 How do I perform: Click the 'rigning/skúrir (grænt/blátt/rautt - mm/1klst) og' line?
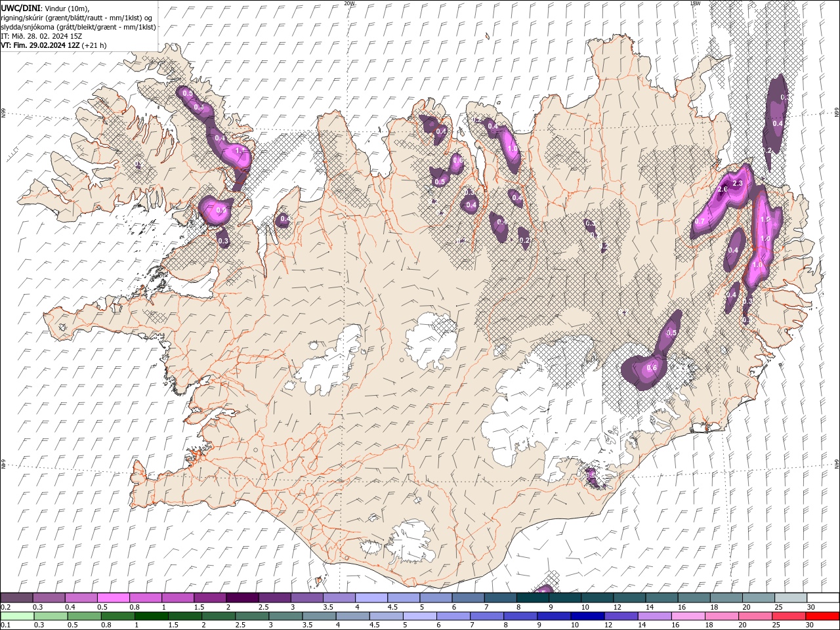point(77,18)
